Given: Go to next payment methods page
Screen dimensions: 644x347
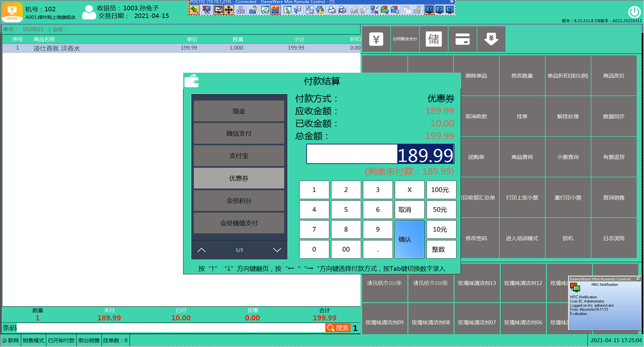Looking at the screenshot, I should 277,250.
